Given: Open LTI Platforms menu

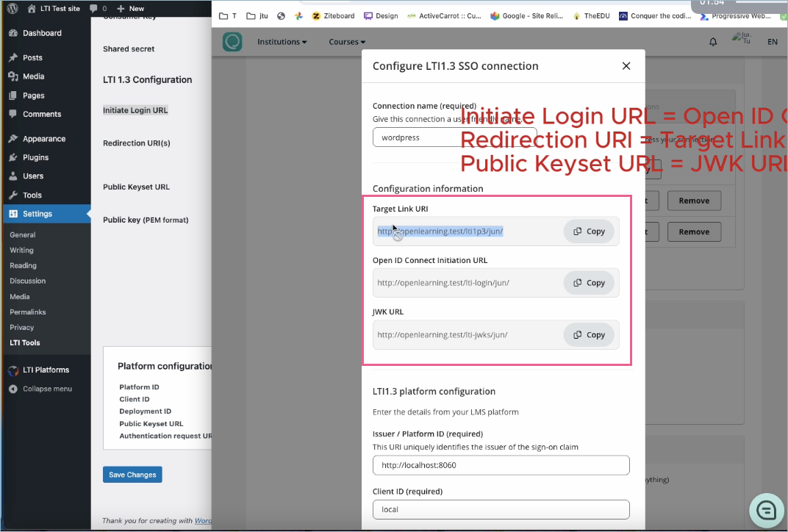Looking at the screenshot, I should click(46, 370).
